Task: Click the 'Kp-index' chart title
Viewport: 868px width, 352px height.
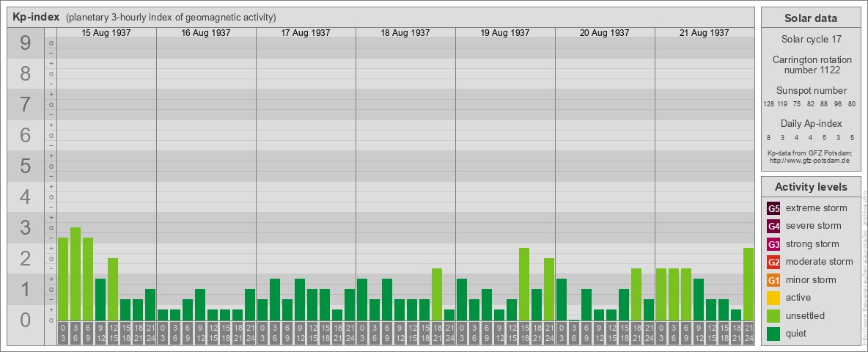Action: [x=36, y=17]
